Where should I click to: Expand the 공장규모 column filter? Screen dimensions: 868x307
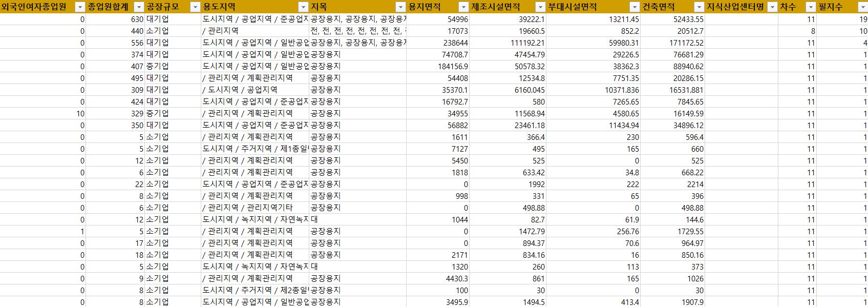[x=195, y=7]
